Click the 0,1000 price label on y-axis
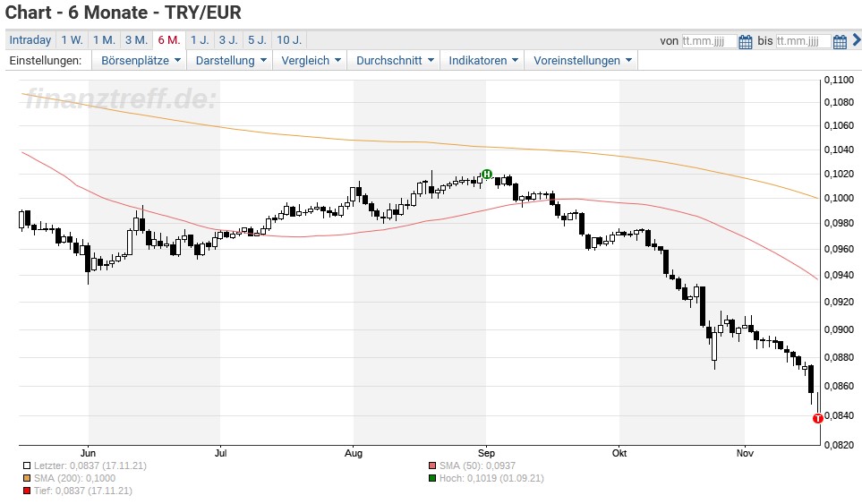 tap(839, 199)
